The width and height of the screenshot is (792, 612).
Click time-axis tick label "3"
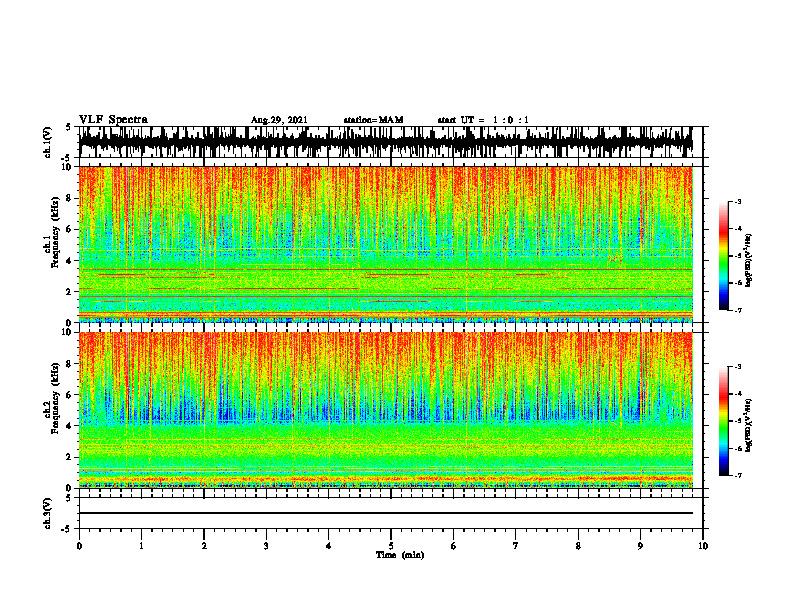266,546
